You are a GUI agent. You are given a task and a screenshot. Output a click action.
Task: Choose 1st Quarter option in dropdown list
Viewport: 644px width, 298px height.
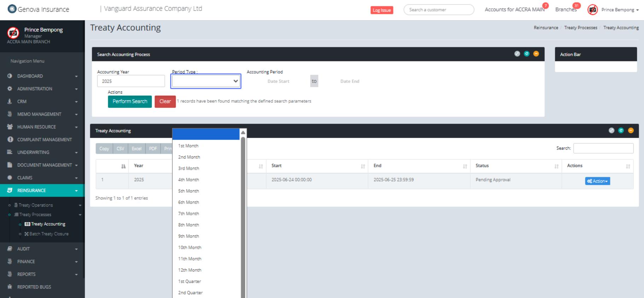(190, 281)
